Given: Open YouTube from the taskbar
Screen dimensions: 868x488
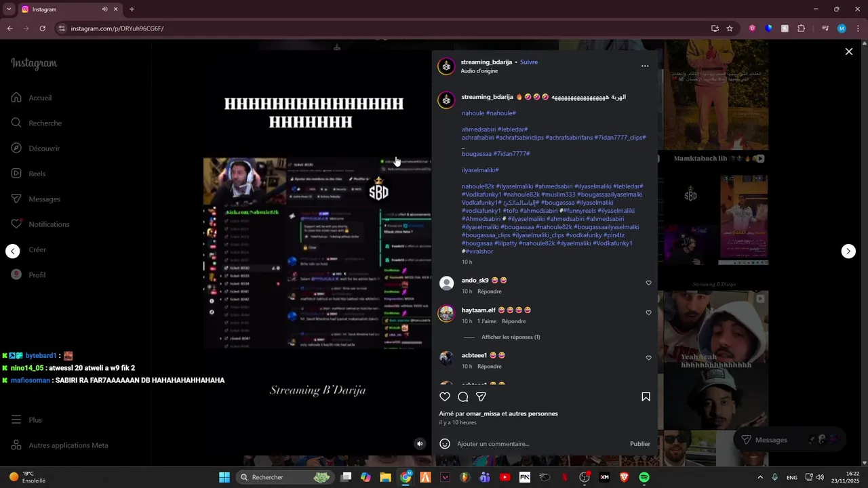Looking at the screenshot, I should [x=505, y=477].
